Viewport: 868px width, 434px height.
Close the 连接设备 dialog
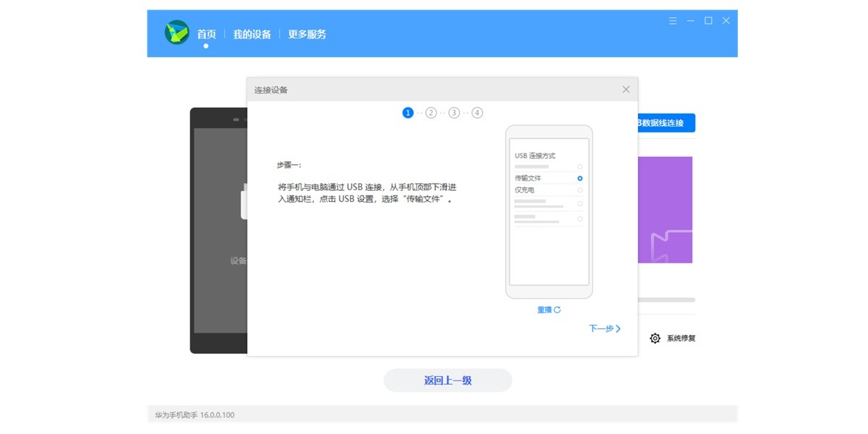pos(626,89)
